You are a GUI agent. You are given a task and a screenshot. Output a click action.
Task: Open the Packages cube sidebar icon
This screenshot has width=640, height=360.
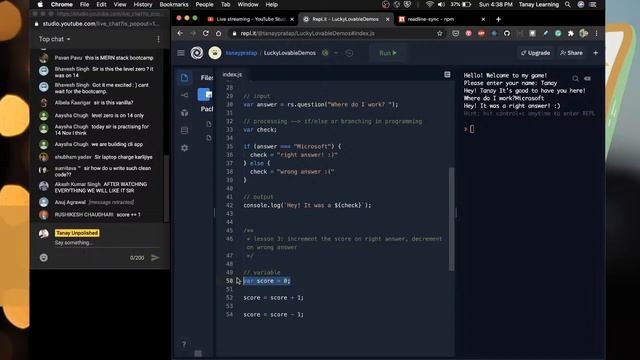(x=184, y=113)
